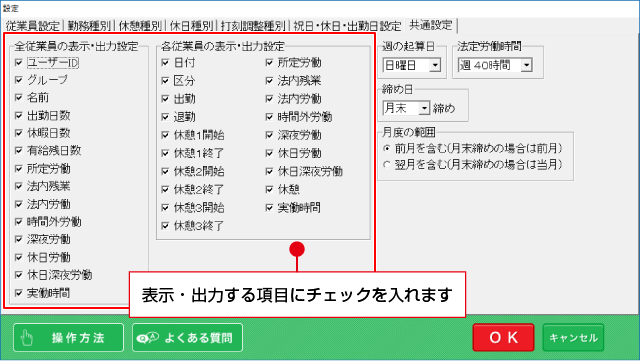
Task: Open 操作方法 help button
Action: [x=68, y=338]
